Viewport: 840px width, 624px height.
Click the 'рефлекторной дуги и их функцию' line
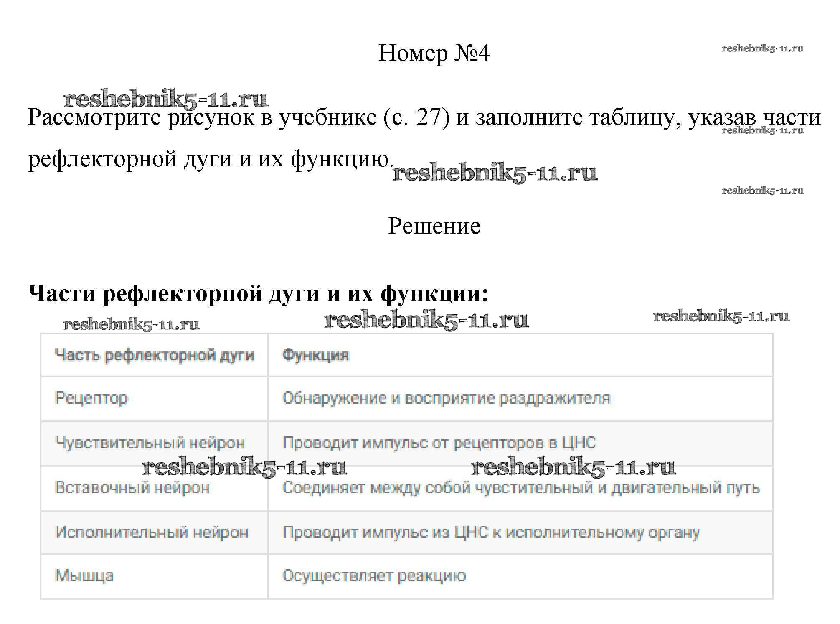[x=211, y=159]
